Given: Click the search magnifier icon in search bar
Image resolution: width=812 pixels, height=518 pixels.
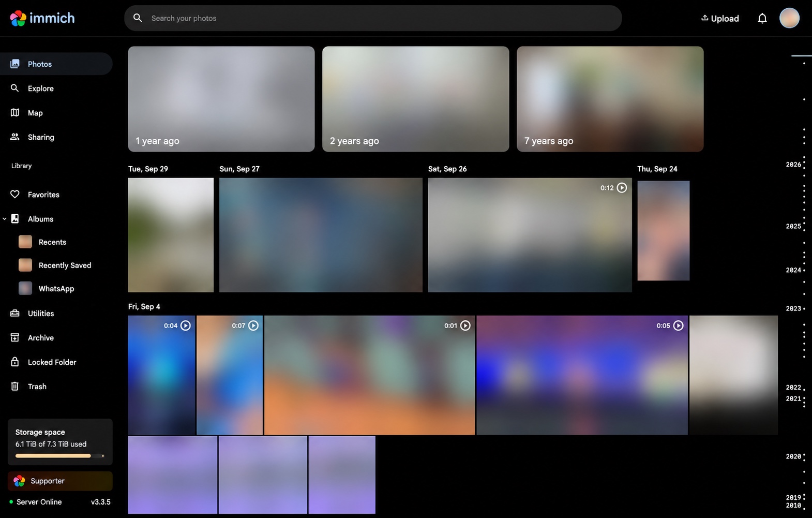Looking at the screenshot, I should pos(138,18).
